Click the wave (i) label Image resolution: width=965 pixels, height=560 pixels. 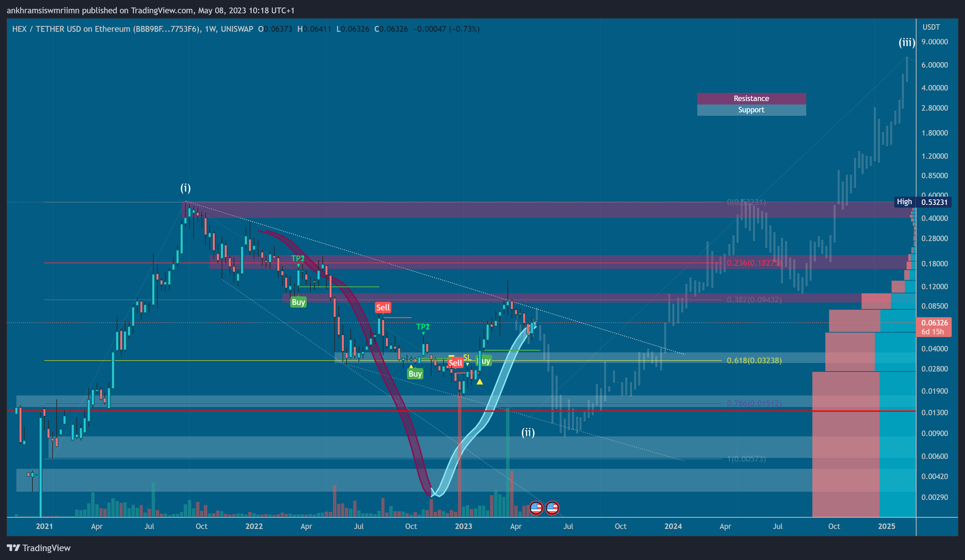click(x=185, y=188)
